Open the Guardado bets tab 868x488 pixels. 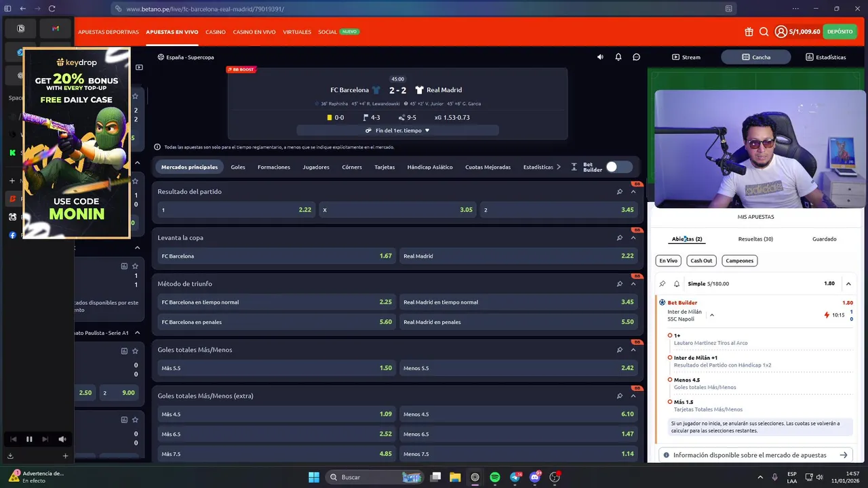(x=825, y=239)
